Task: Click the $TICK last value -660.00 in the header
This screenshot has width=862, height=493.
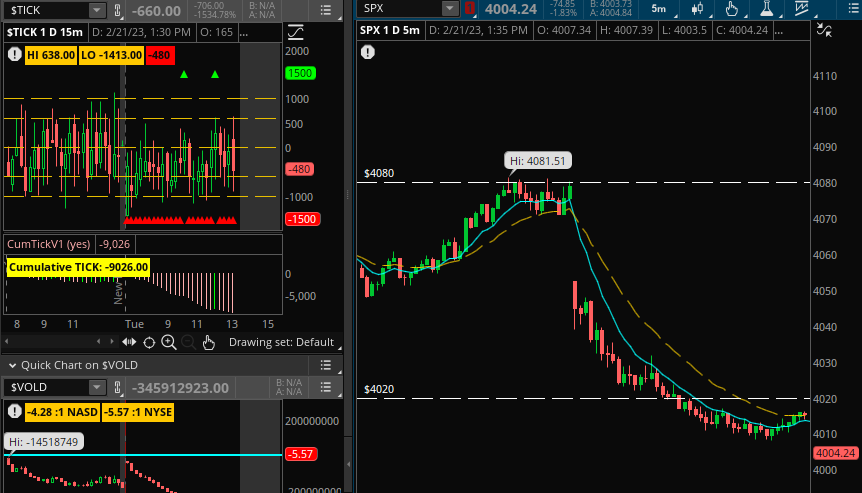Action: pyautogui.click(x=156, y=10)
